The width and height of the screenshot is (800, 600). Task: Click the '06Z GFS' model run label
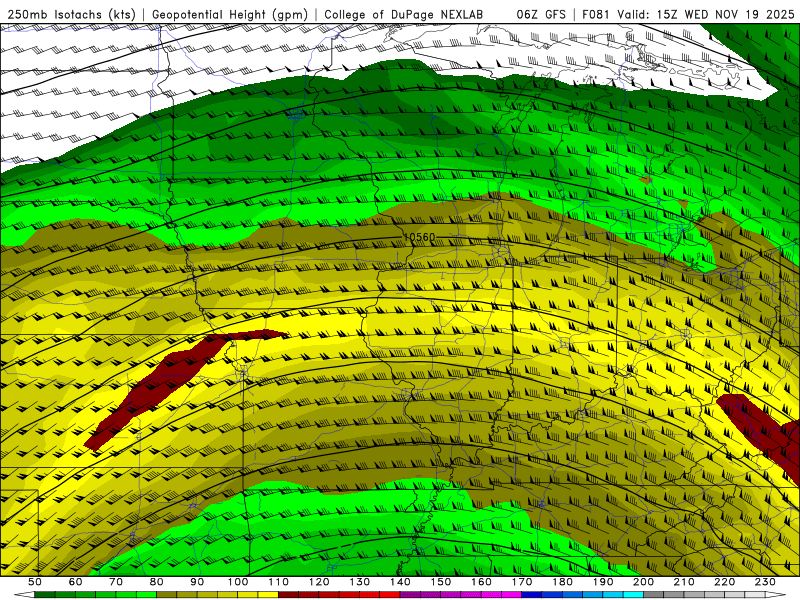[x=541, y=14]
